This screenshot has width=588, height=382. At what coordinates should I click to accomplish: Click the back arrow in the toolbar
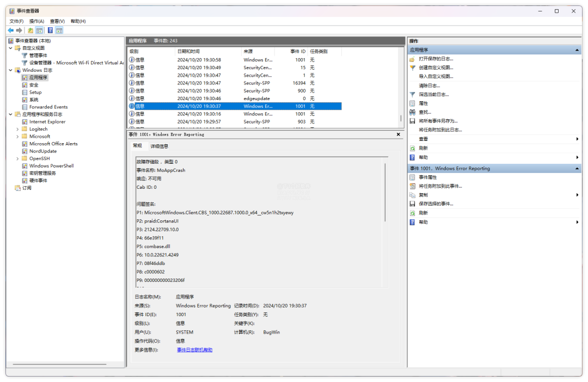11,30
